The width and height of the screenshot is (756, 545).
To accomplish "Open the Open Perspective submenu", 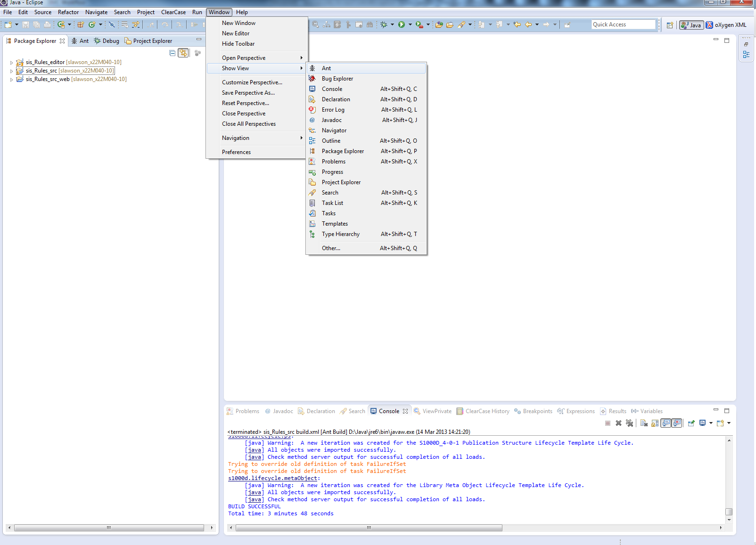I will [257, 58].
